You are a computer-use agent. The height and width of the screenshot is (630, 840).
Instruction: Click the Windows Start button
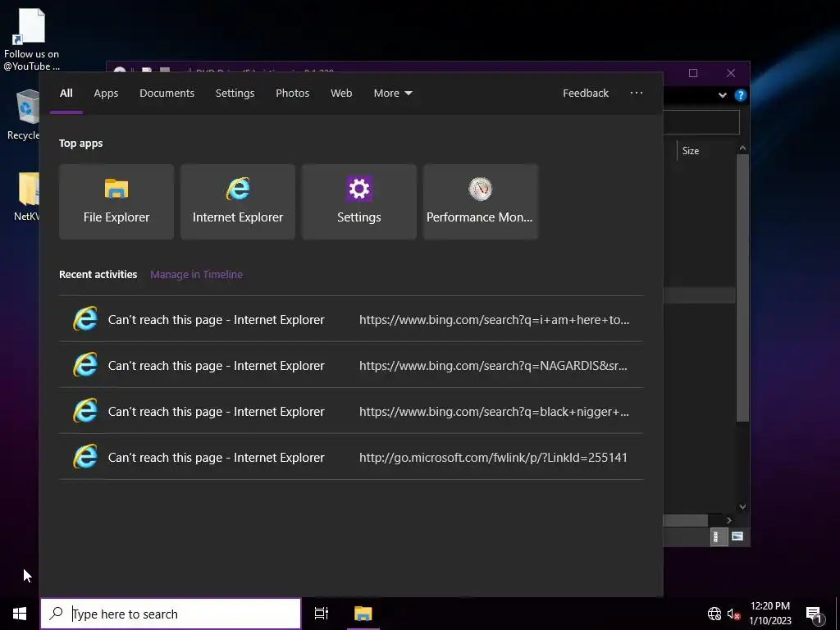pos(20,614)
